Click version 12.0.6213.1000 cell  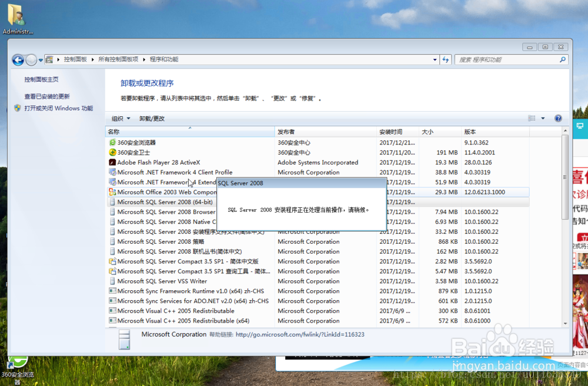pos(485,192)
